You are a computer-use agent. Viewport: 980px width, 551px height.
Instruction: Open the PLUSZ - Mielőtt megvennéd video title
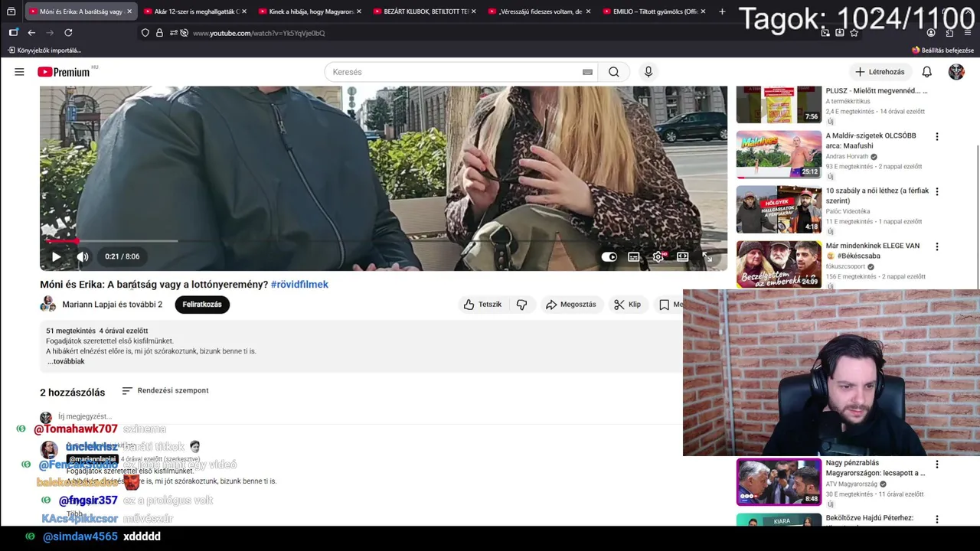(876, 90)
